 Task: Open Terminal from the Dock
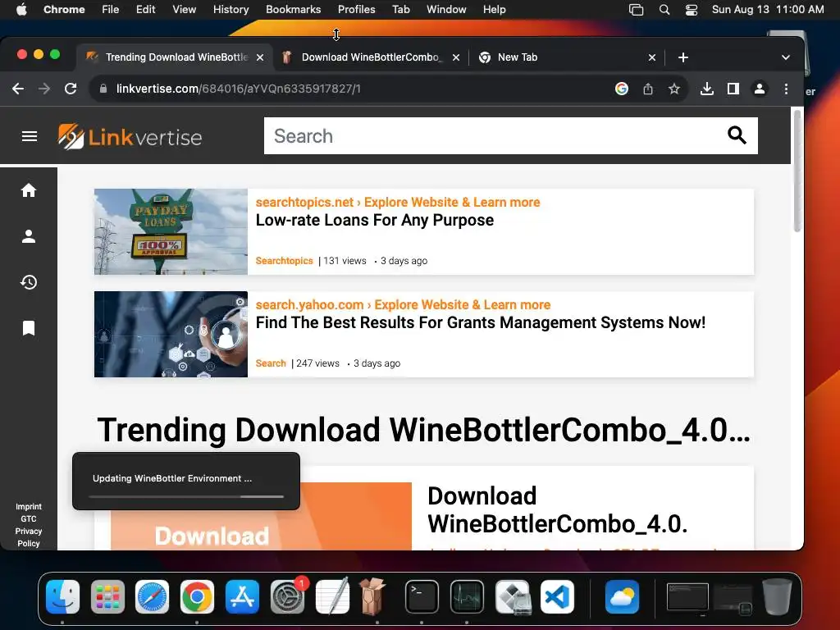[422, 596]
